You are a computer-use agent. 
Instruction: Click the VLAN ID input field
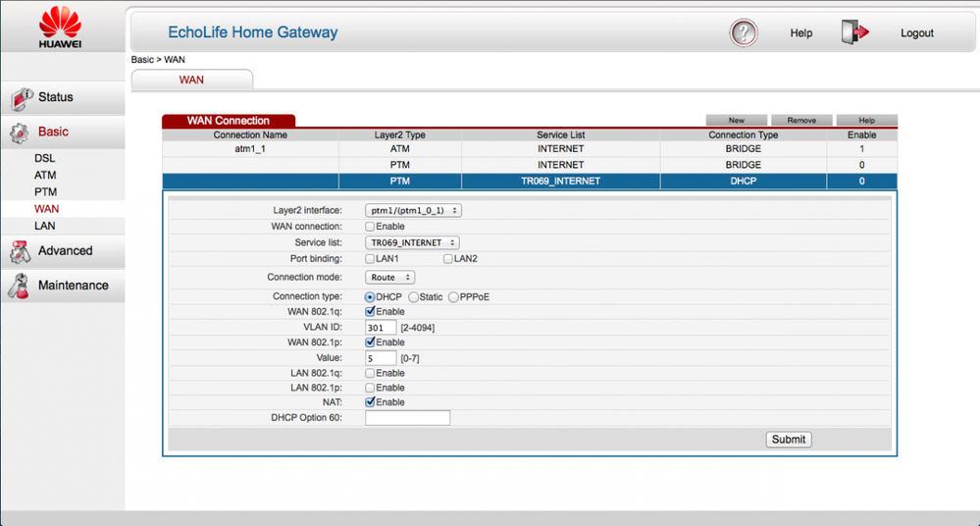point(381,328)
